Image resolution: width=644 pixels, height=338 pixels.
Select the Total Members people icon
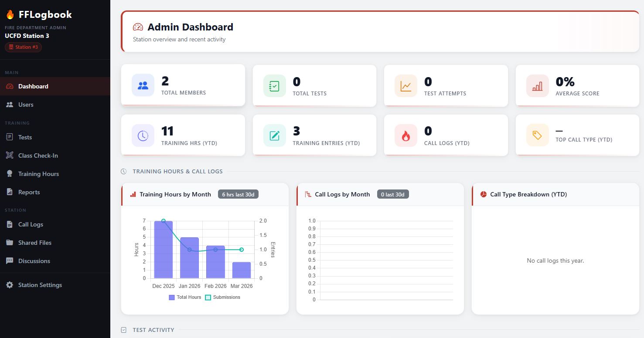pyautogui.click(x=143, y=85)
